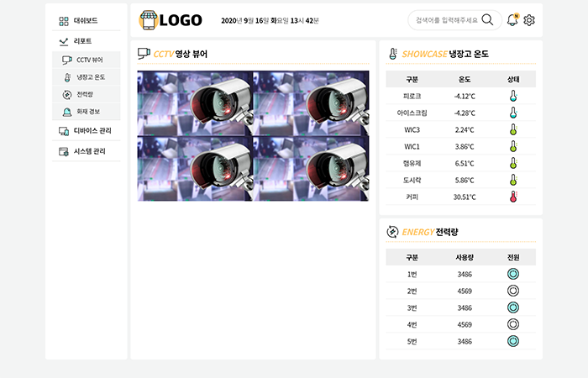The width and height of the screenshot is (588, 378).
Task: Toggle power for 1번 device
Action: tap(513, 274)
